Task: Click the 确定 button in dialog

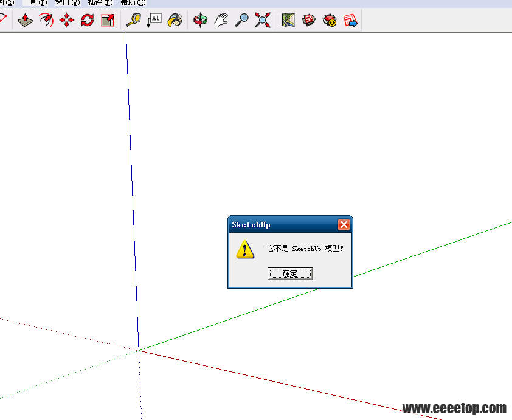Action: click(x=290, y=274)
